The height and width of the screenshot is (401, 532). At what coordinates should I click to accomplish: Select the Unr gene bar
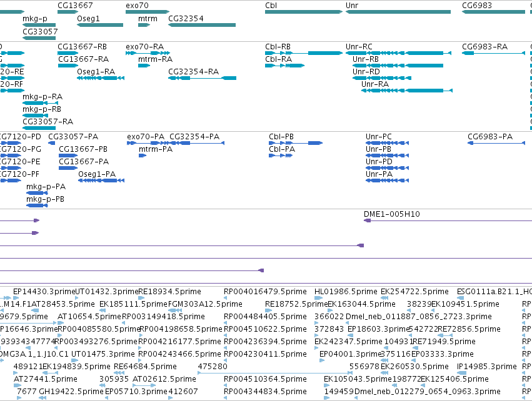point(398,12)
